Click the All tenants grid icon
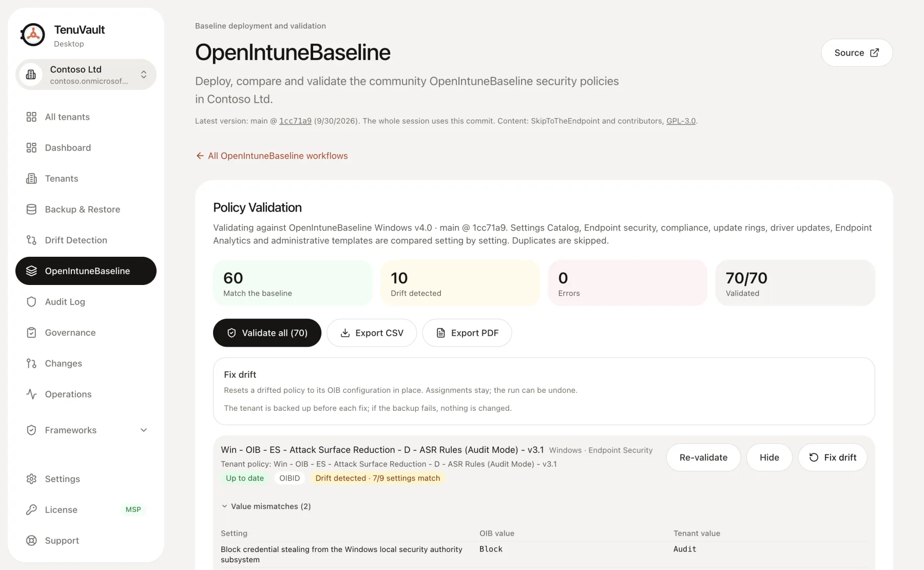The width and height of the screenshot is (924, 570). click(31, 117)
